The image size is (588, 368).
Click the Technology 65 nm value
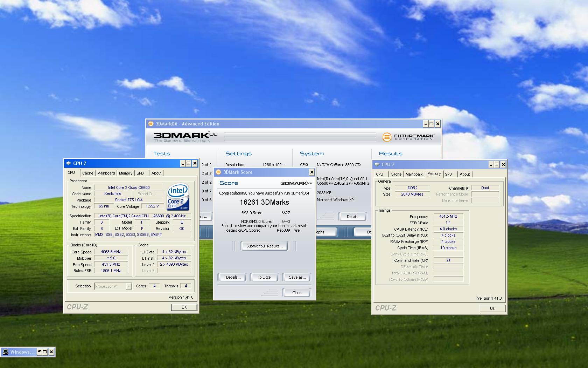tap(104, 206)
